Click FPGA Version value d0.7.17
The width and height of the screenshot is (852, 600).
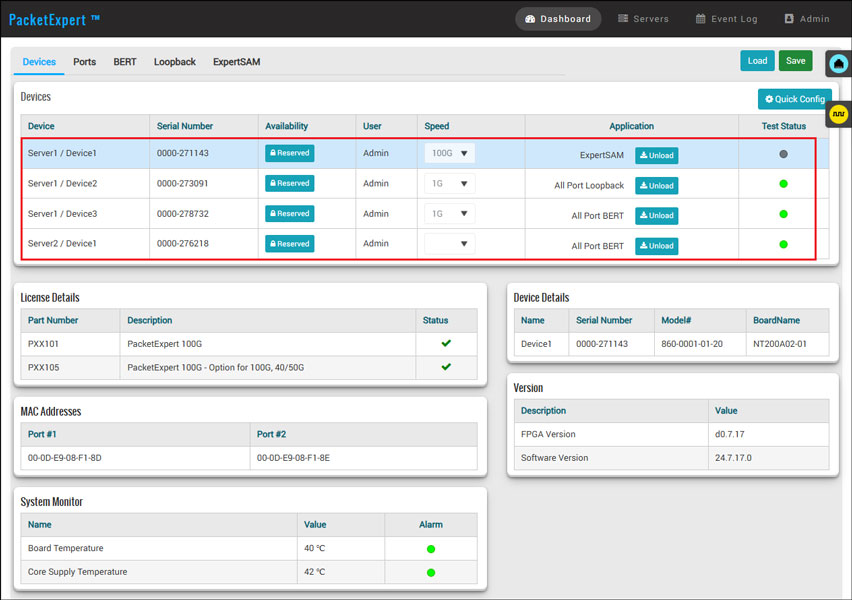(730, 434)
